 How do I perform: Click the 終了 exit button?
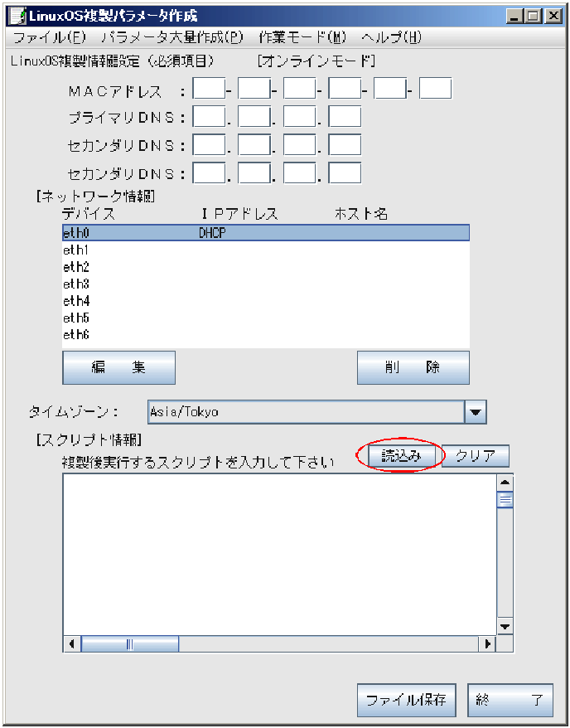click(510, 700)
